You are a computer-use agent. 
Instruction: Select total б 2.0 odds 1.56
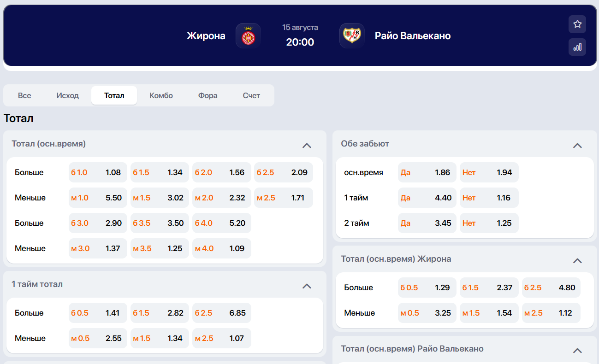pos(222,172)
